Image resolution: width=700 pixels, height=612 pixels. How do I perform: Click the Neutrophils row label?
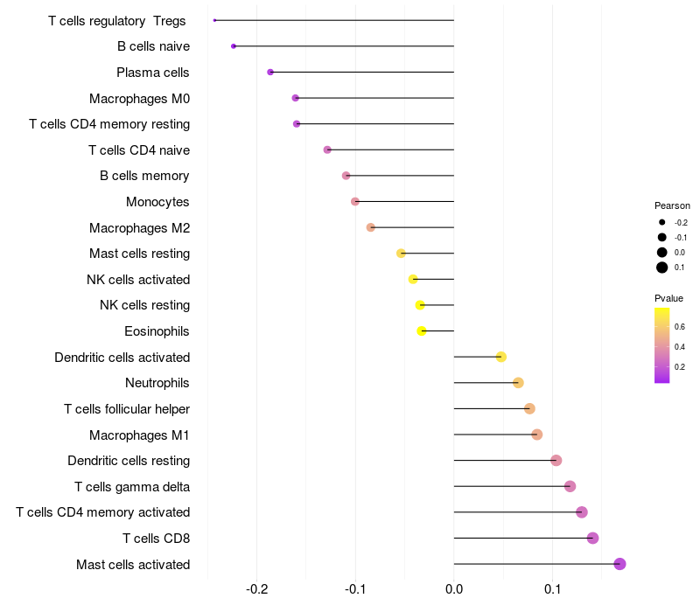point(157,383)
